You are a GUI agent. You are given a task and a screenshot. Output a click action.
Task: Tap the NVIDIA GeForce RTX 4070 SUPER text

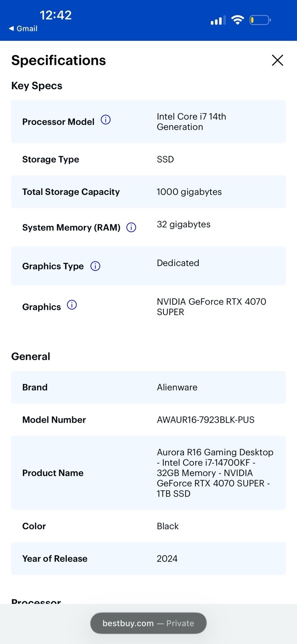(x=211, y=307)
